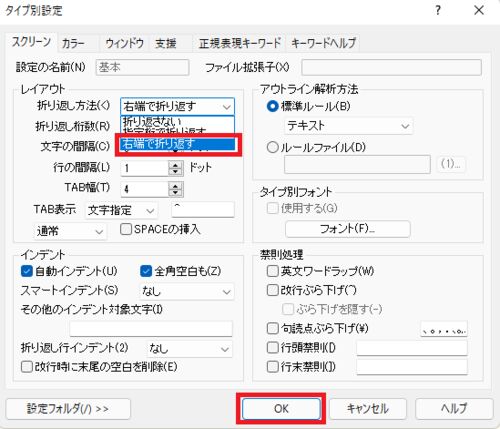Expand the 折り返し方法 dropdown
The width and height of the screenshot is (500, 429).
click(x=177, y=107)
